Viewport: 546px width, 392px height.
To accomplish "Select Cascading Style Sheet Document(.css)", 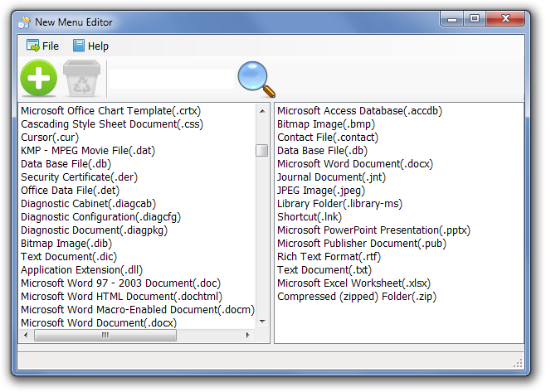I will click(x=112, y=124).
